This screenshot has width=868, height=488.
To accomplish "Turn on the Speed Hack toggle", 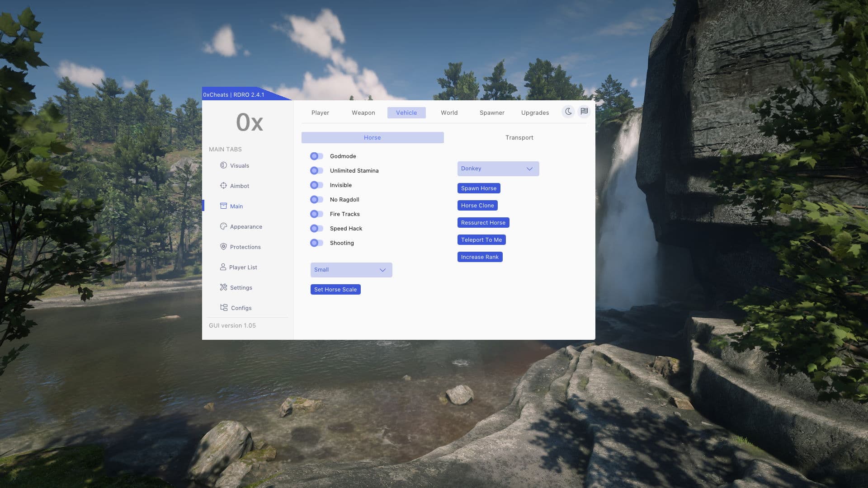I will pos(316,229).
